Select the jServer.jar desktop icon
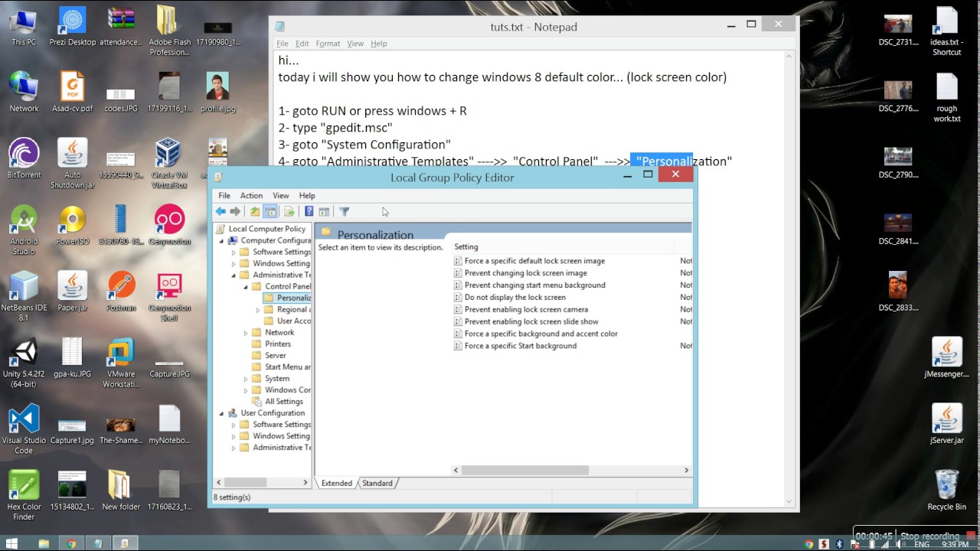This screenshot has width=980, height=551. tap(946, 425)
